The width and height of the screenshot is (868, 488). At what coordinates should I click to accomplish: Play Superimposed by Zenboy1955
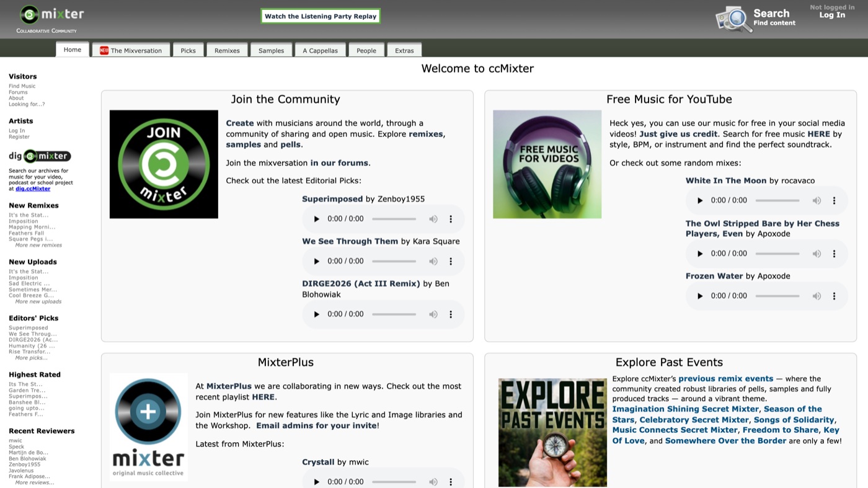point(317,219)
